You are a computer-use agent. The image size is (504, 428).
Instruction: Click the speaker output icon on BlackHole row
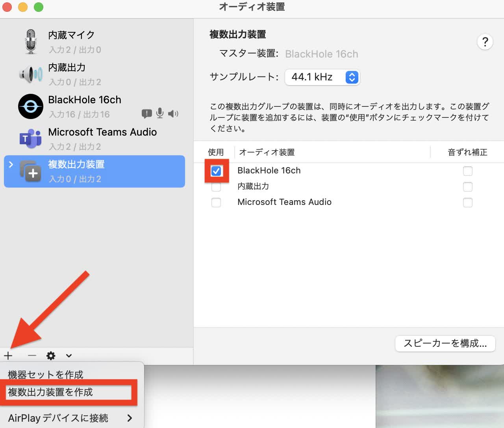pos(173,114)
